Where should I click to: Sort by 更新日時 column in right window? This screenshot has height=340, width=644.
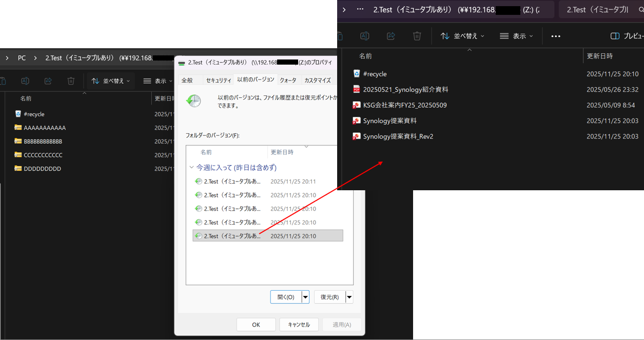pyautogui.click(x=599, y=56)
